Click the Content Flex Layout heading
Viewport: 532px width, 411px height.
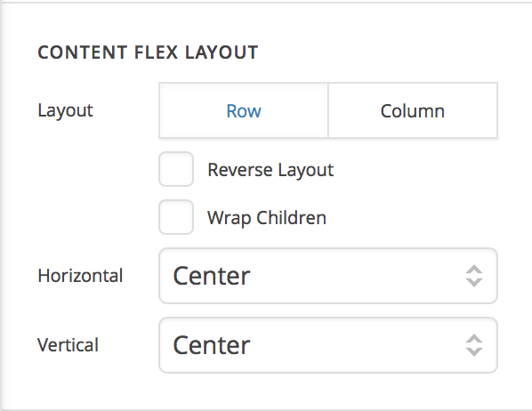coord(148,52)
